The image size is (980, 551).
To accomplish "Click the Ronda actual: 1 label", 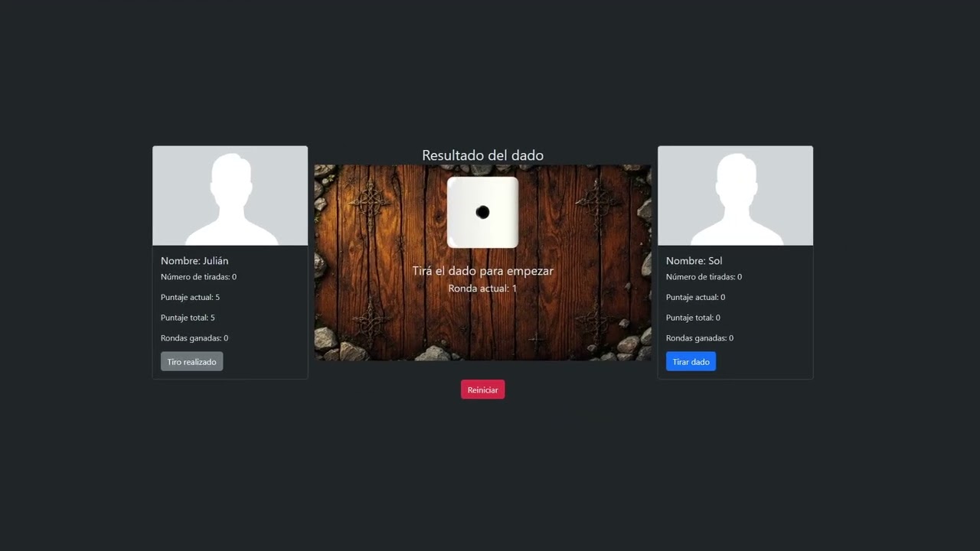I will (x=482, y=289).
